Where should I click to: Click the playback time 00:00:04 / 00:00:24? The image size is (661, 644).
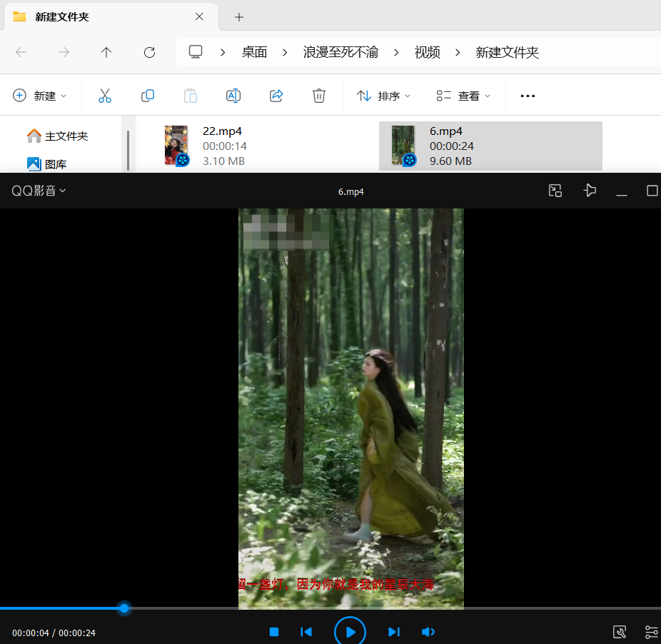click(x=54, y=633)
